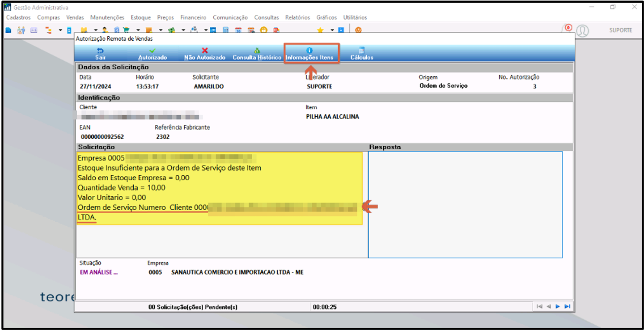The width and height of the screenshot is (644, 330).
Task: Click the green Autorizado checkmark
Action: 153,51
